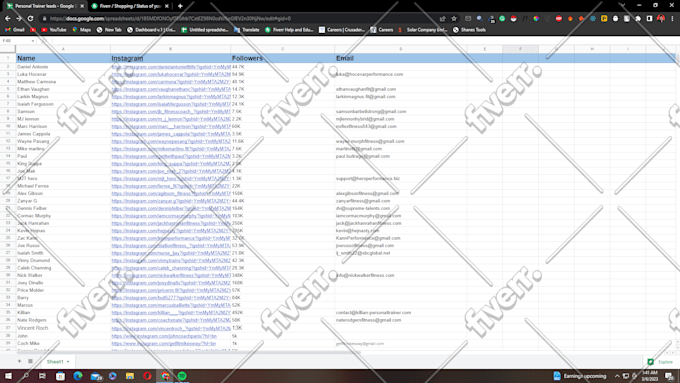Open Chrome's three-dot menu

tap(672, 19)
